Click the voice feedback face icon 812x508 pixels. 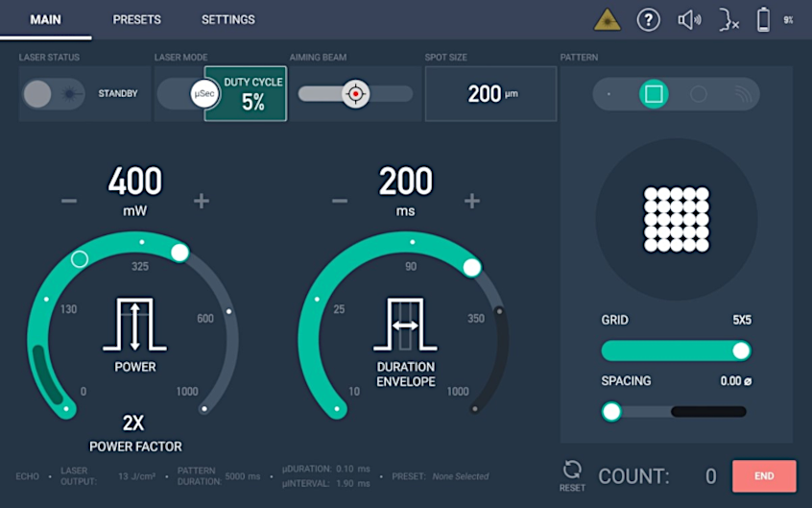coord(728,19)
